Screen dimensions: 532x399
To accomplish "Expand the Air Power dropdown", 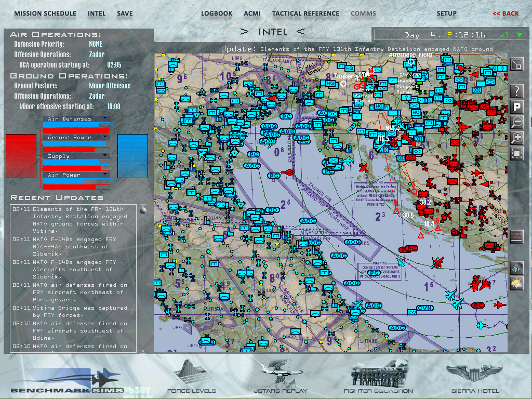I will [x=105, y=175].
